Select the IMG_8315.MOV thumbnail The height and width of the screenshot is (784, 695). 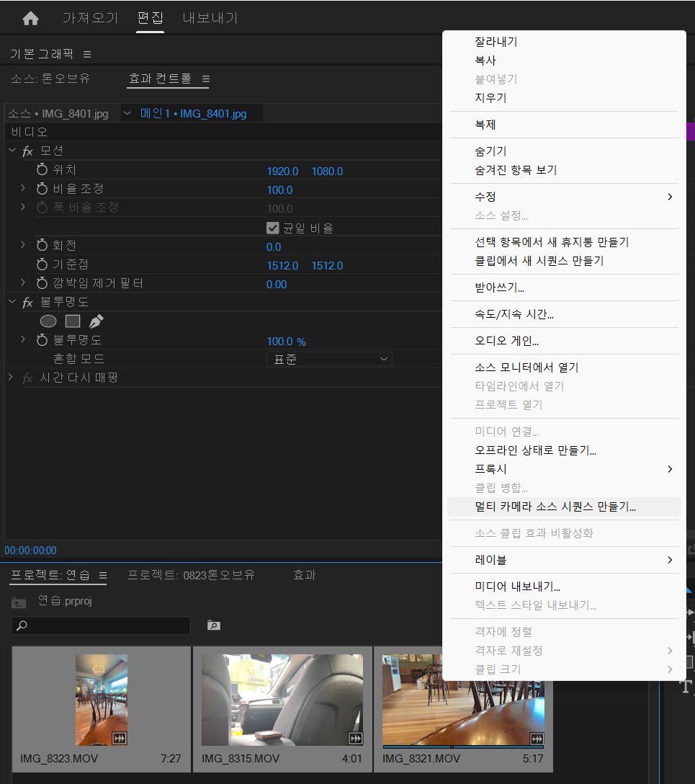click(x=282, y=699)
